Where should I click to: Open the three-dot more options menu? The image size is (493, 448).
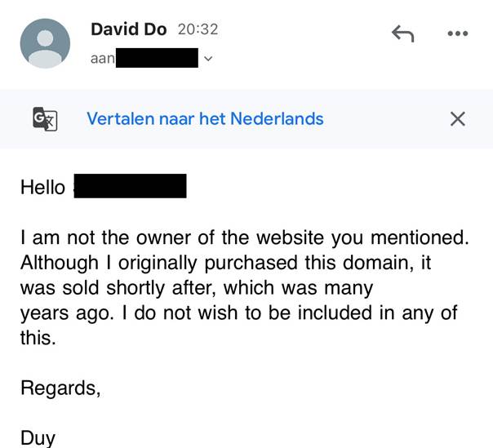pos(458,33)
